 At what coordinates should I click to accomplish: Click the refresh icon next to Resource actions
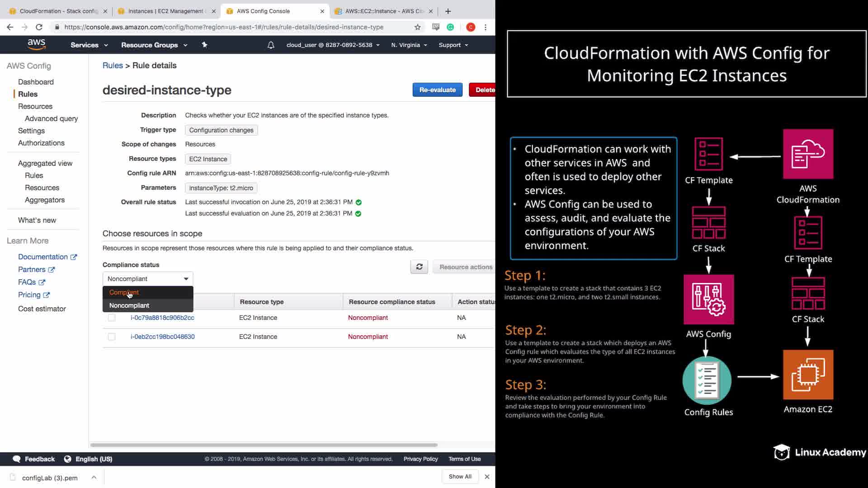pos(419,267)
